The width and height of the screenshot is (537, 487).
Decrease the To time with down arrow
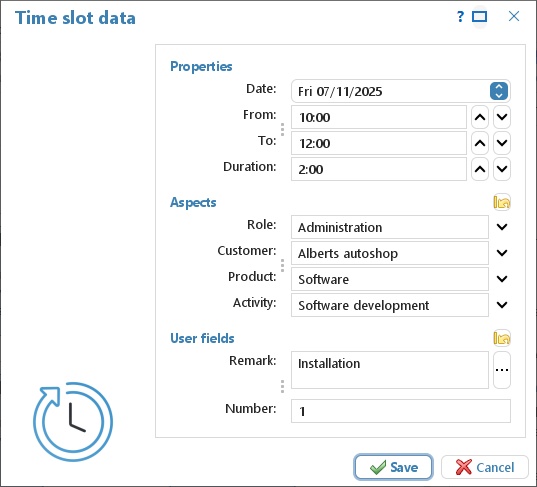pos(502,143)
